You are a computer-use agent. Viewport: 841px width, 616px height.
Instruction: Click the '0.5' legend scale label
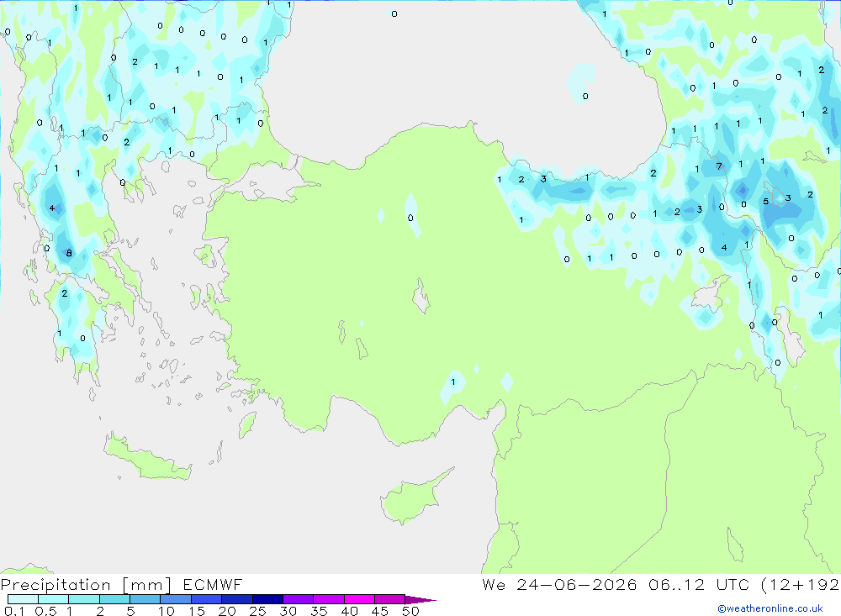45,611
